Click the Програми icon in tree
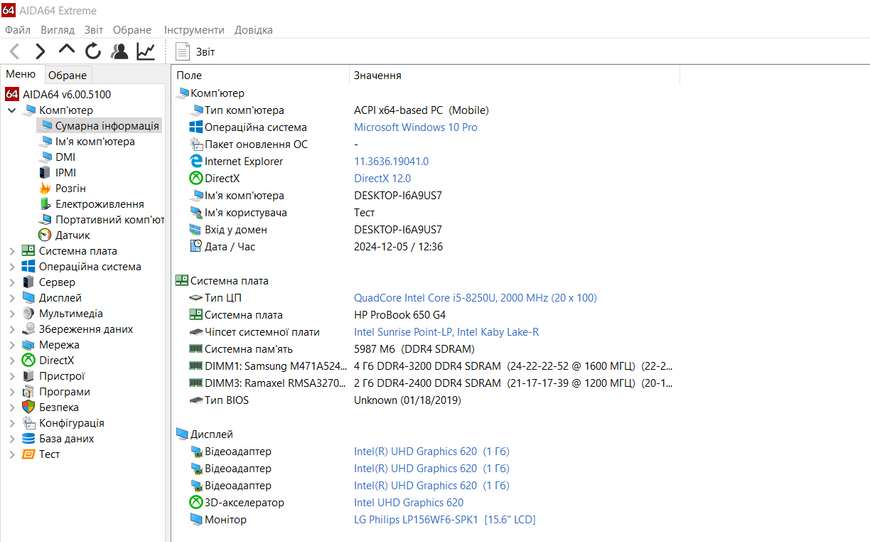870x542 pixels. tap(28, 392)
